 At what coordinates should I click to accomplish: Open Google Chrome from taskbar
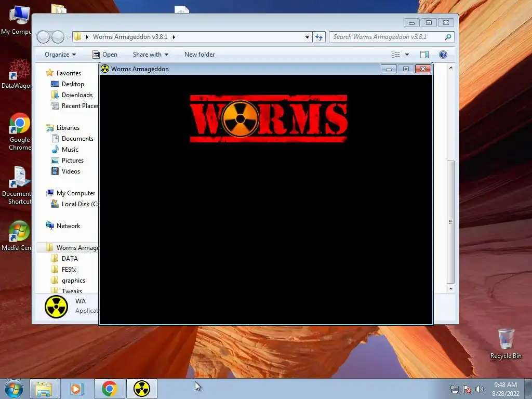[x=109, y=389]
